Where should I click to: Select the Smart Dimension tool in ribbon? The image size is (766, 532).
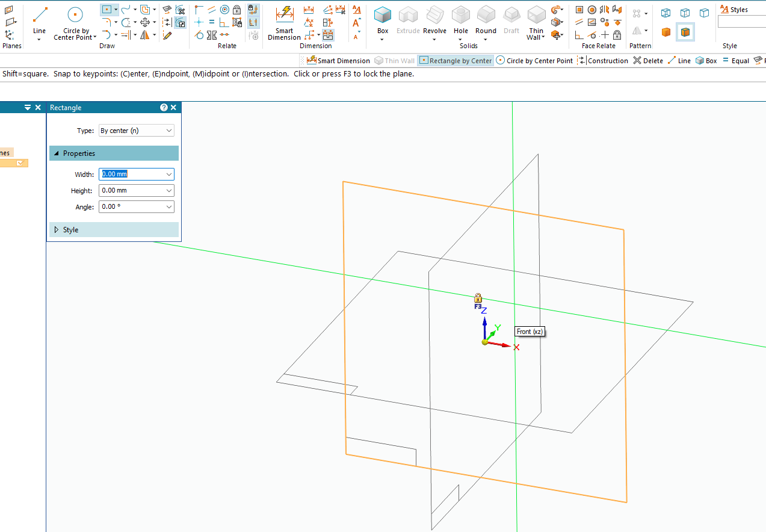tap(284, 23)
